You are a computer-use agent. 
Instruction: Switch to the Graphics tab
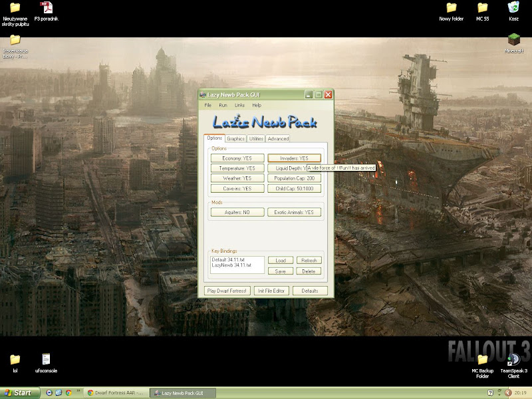235,139
